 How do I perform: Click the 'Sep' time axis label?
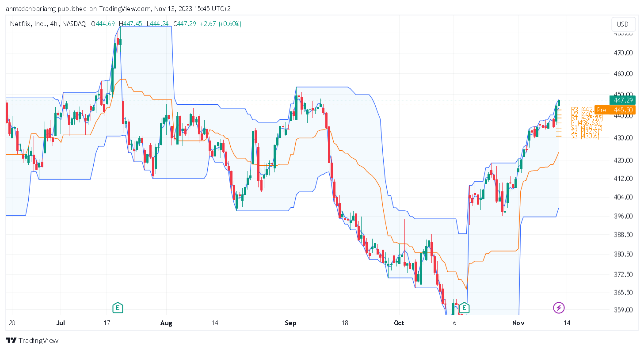click(290, 323)
